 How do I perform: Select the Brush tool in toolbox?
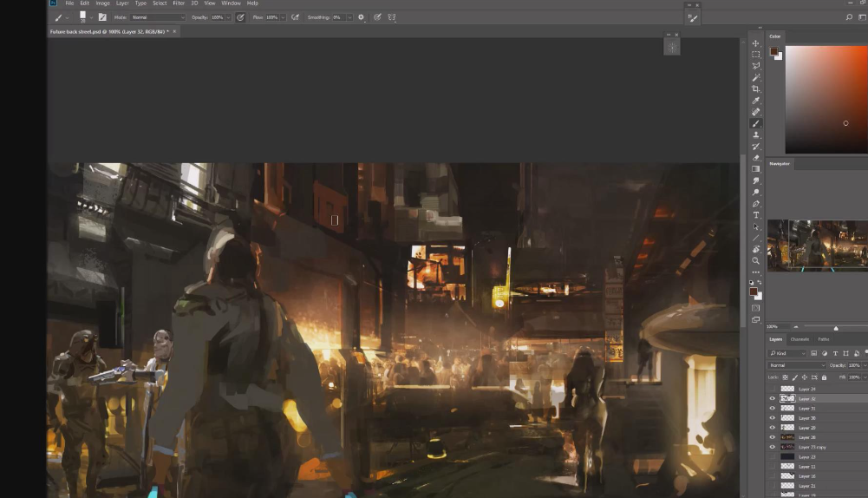pyautogui.click(x=755, y=123)
